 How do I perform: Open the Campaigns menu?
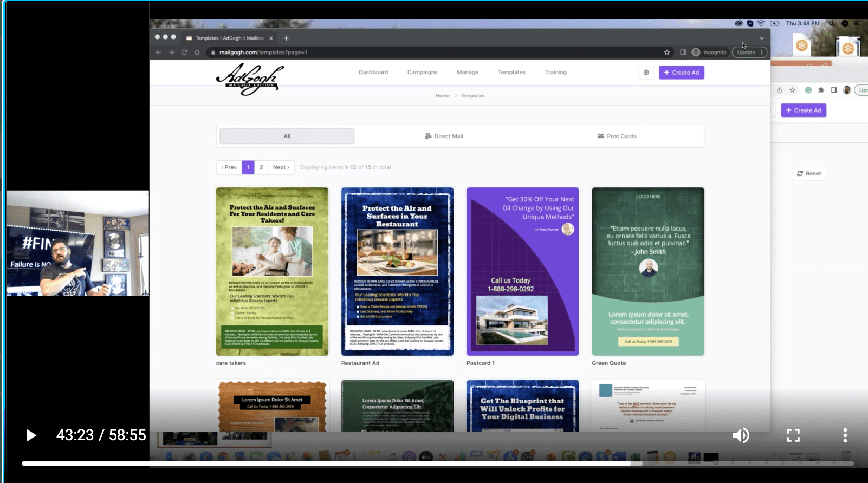(x=423, y=73)
